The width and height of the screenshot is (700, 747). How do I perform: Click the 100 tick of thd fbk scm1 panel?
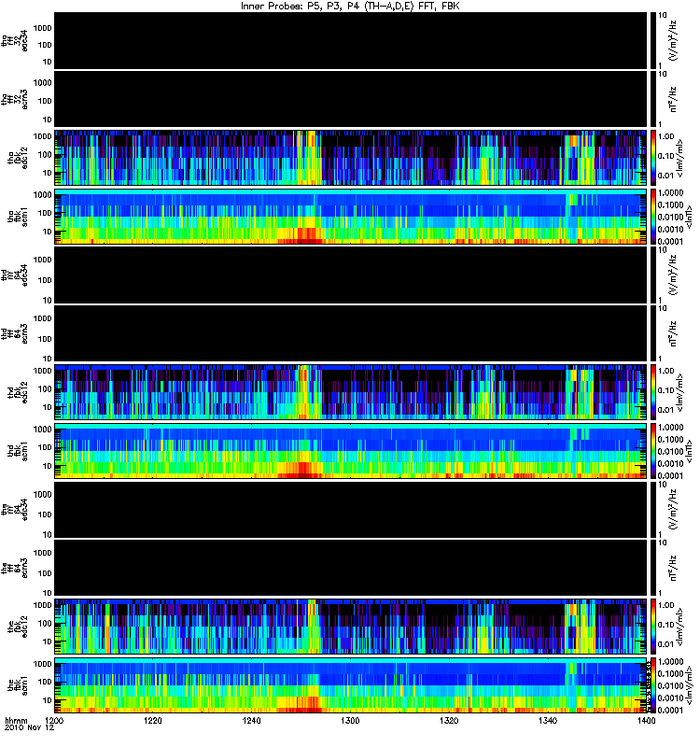[x=45, y=447]
